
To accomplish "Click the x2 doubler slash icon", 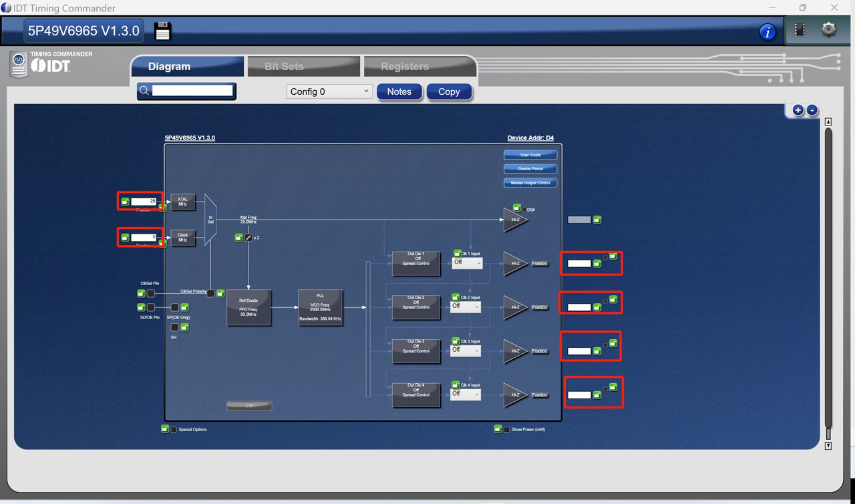I will [x=248, y=237].
